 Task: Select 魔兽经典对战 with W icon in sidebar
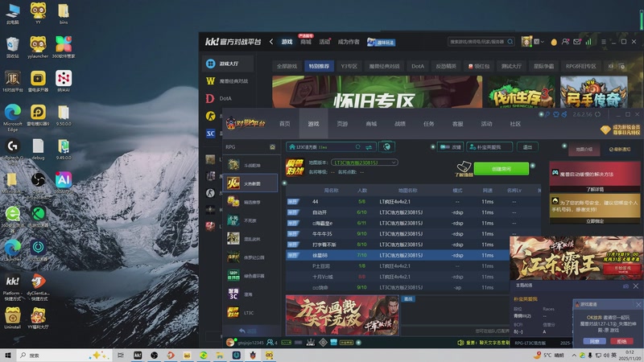228,81
